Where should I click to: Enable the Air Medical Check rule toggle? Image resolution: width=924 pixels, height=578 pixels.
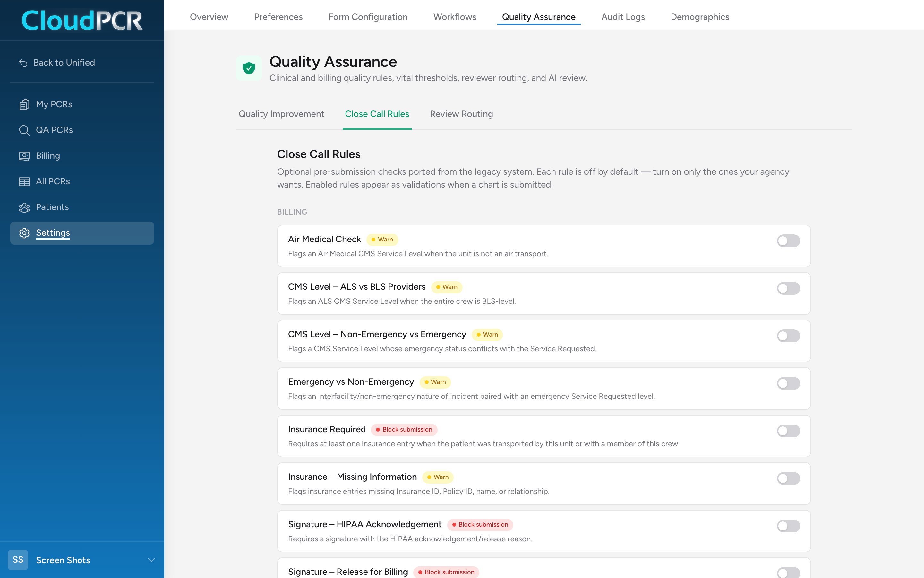click(788, 241)
